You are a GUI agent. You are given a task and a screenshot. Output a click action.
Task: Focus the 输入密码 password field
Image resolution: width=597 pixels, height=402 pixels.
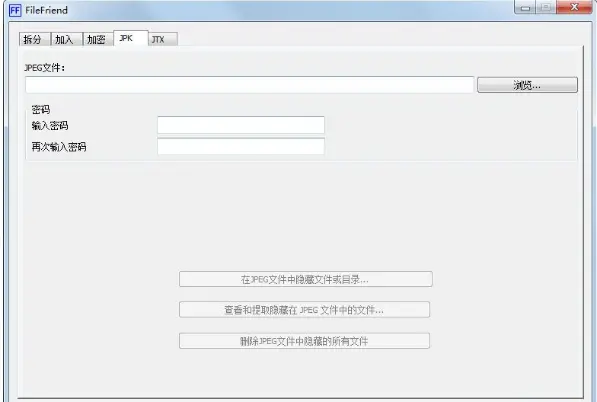tap(241, 125)
